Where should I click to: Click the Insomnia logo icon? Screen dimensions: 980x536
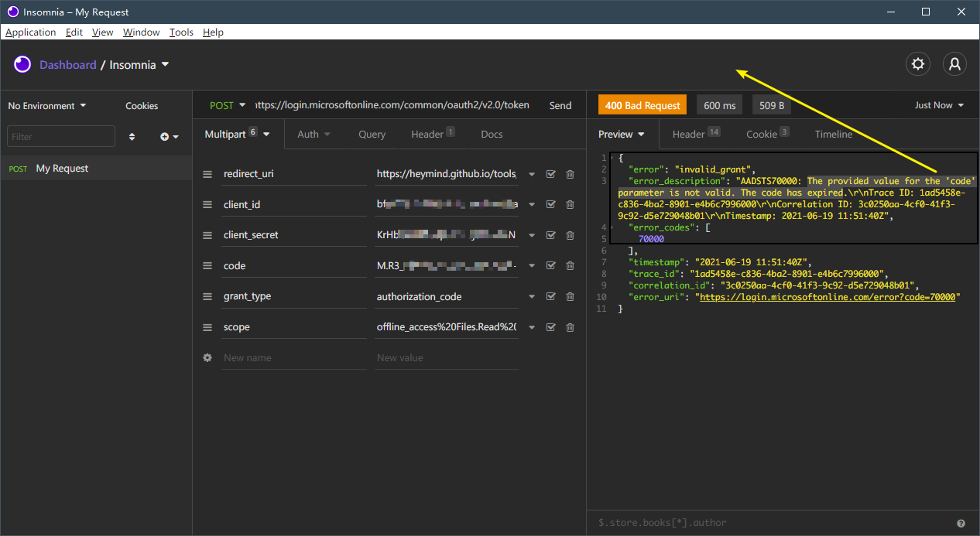click(x=22, y=64)
